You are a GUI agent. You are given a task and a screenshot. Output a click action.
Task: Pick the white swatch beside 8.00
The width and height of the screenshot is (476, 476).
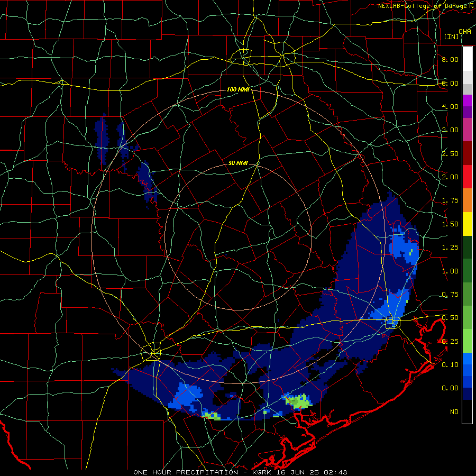pos(467,59)
